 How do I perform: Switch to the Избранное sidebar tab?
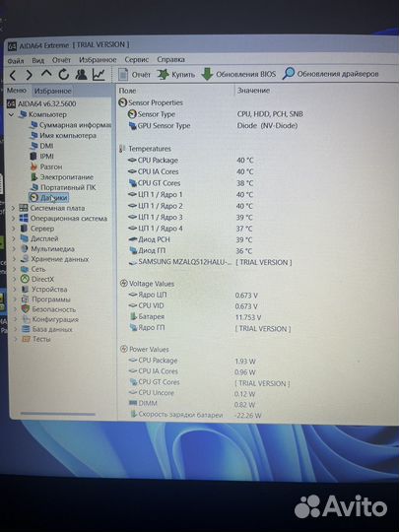(x=52, y=91)
